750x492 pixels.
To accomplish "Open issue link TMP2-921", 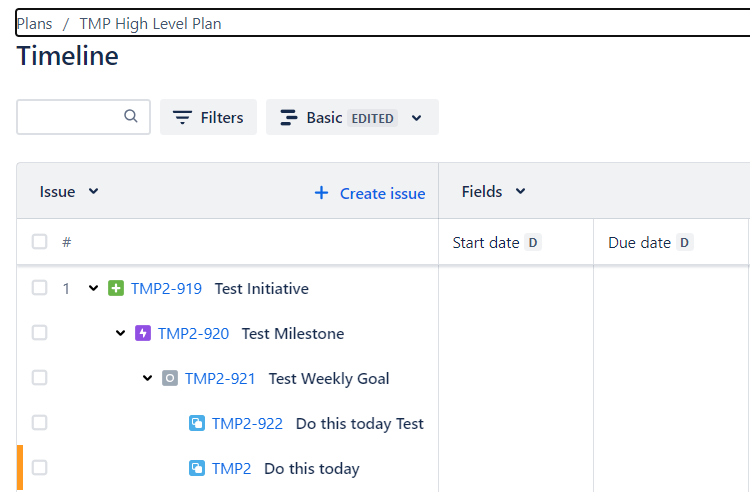I will pyautogui.click(x=220, y=378).
